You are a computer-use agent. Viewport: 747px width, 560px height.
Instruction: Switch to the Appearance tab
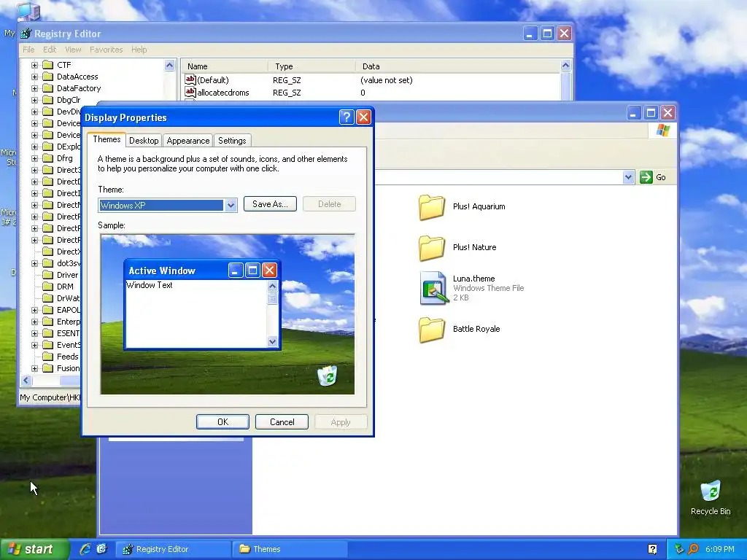click(x=187, y=141)
